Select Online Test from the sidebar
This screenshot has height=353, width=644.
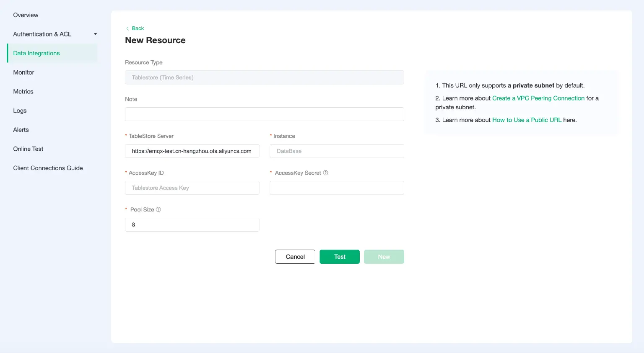click(28, 149)
